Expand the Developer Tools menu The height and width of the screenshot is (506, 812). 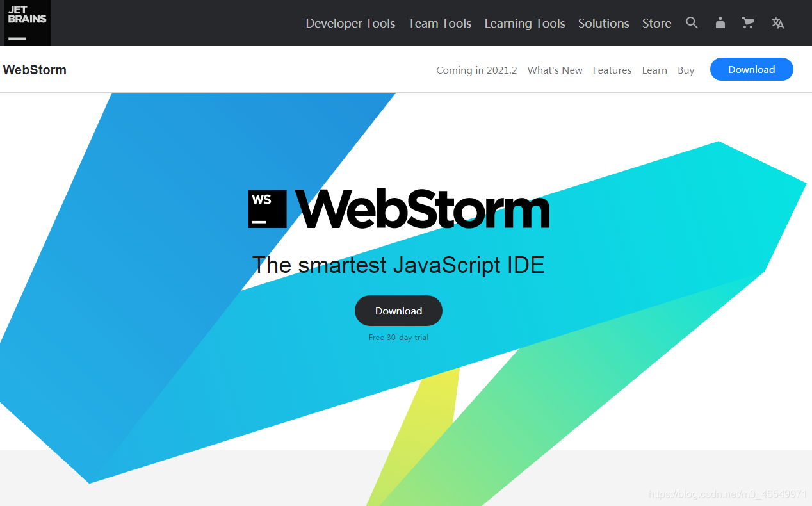(x=350, y=23)
